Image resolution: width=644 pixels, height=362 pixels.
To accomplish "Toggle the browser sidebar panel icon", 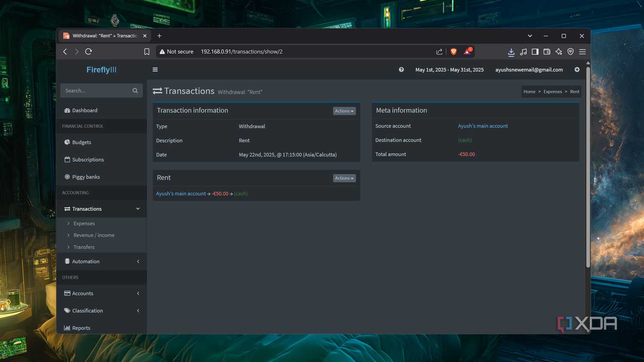I will (x=535, y=51).
